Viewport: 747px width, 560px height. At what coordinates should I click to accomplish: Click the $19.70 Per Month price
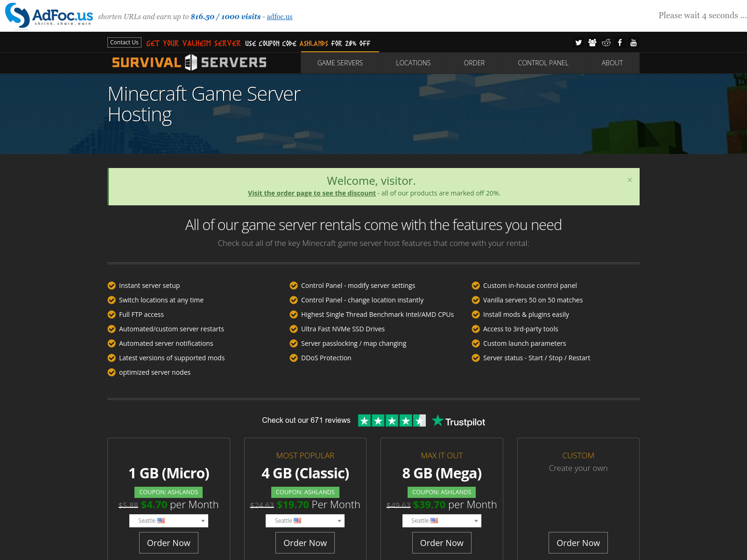click(x=318, y=505)
